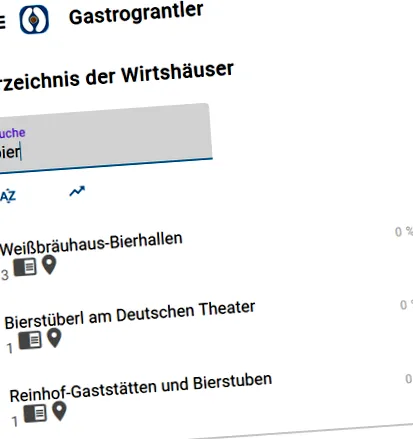Open Bierstüberl am Deutschen Theater entry
This screenshot has height=439, width=413.
click(130, 315)
